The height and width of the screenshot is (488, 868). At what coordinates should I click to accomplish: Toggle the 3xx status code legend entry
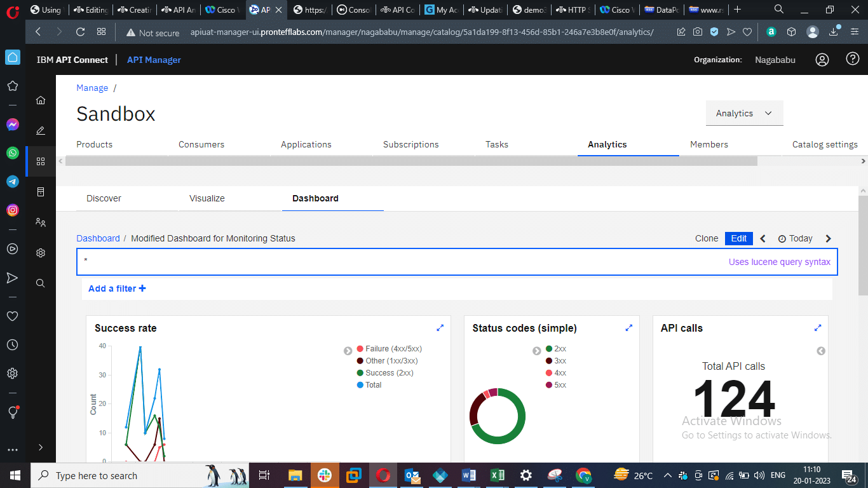pyautogui.click(x=556, y=361)
